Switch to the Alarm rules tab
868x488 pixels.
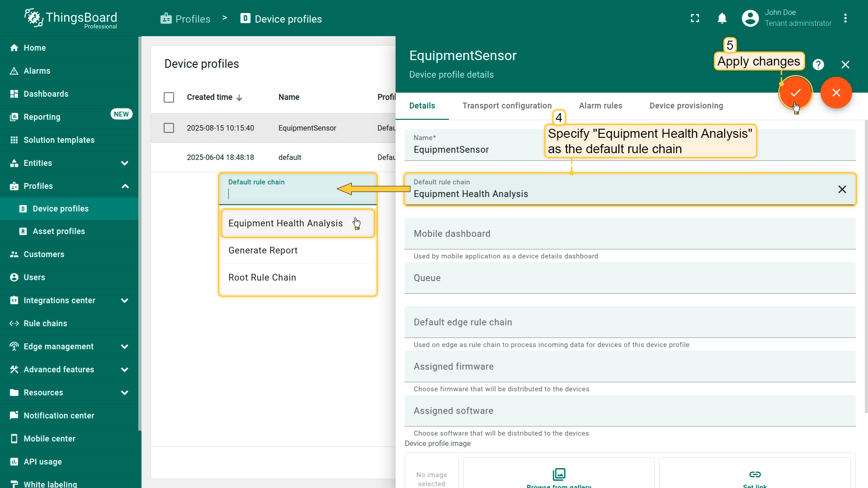600,106
